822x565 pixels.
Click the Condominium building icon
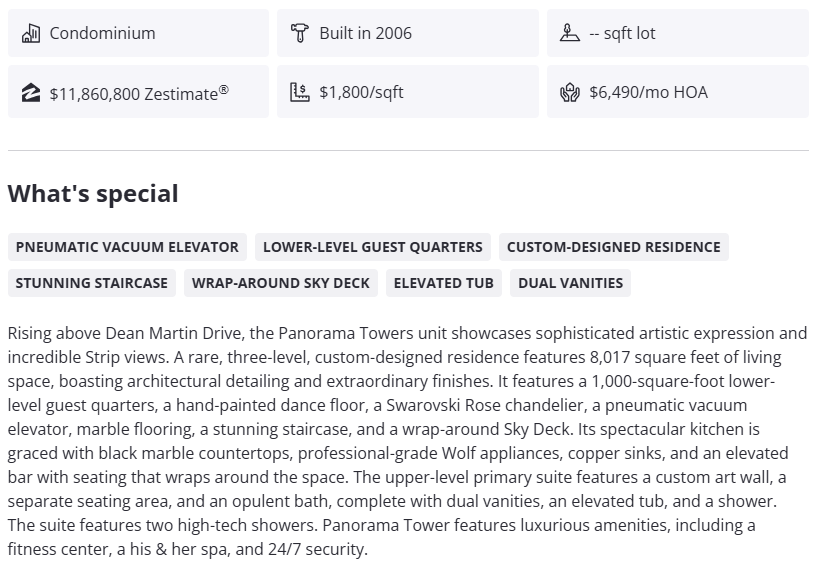tap(30, 33)
